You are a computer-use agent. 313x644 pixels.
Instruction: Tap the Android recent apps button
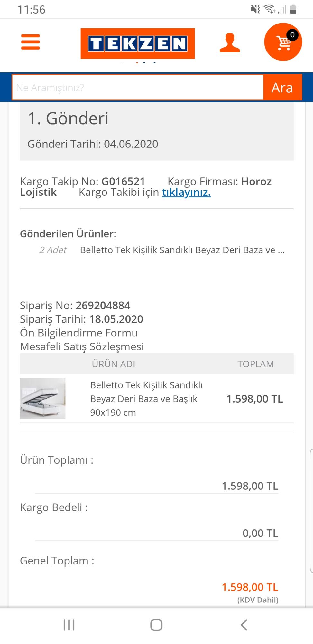pos(69,625)
